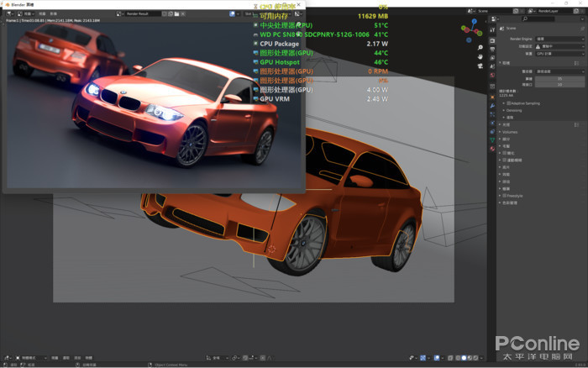Select rendered viewport shading sphere icon

coord(475,358)
